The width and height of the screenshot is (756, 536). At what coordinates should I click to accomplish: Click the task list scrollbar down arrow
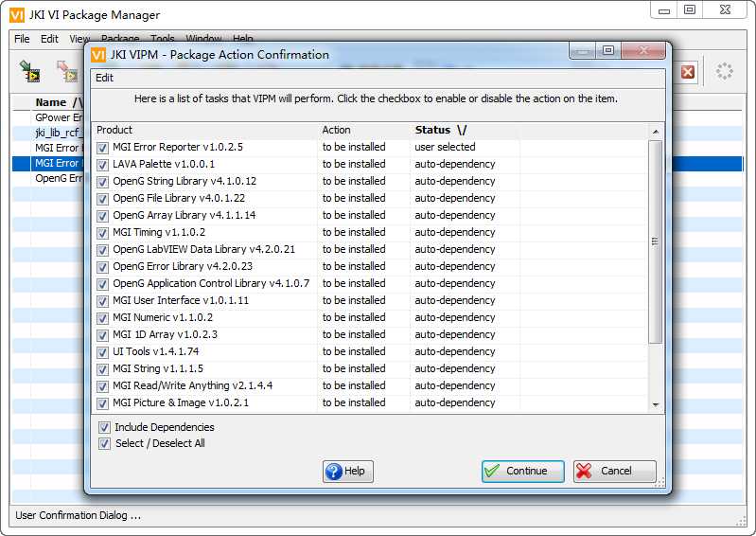656,404
